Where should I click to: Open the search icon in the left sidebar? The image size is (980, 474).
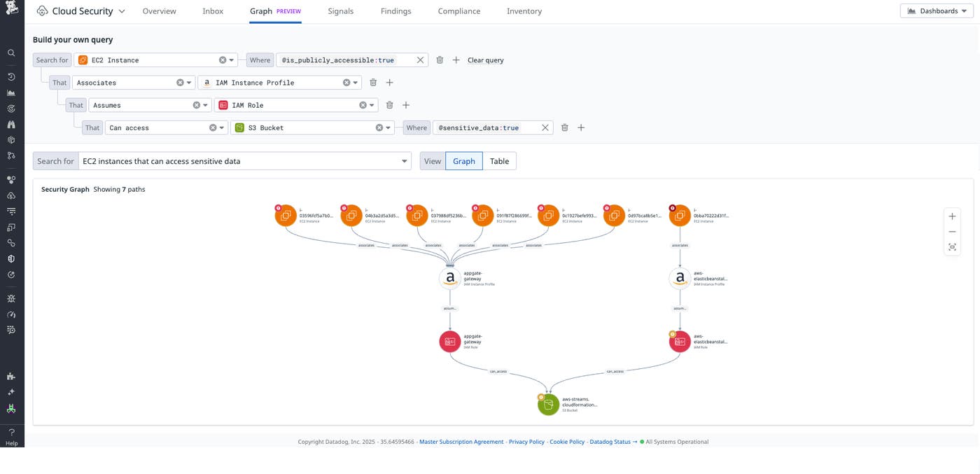10,53
